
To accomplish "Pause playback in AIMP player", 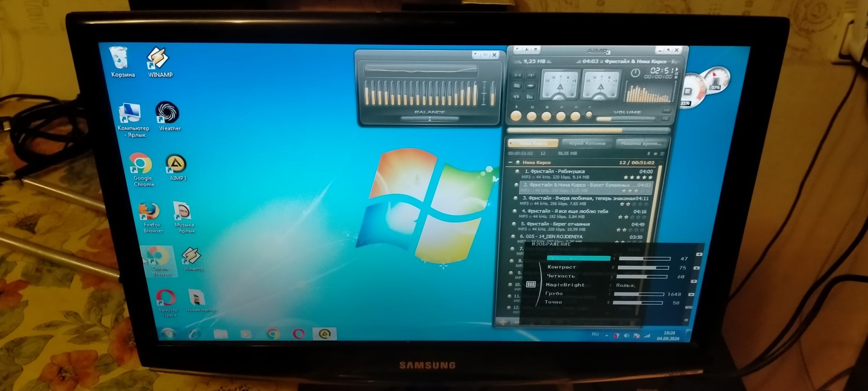I will point(531,116).
